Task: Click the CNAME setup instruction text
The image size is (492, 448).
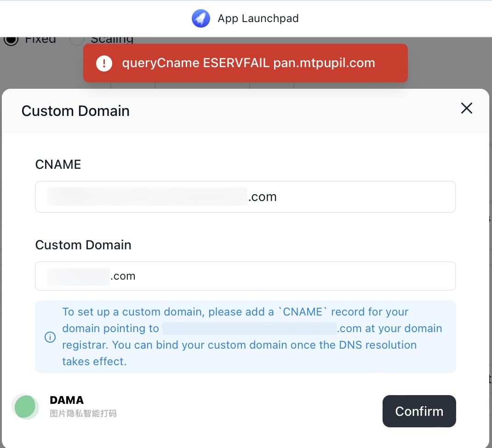Action: 252,337
